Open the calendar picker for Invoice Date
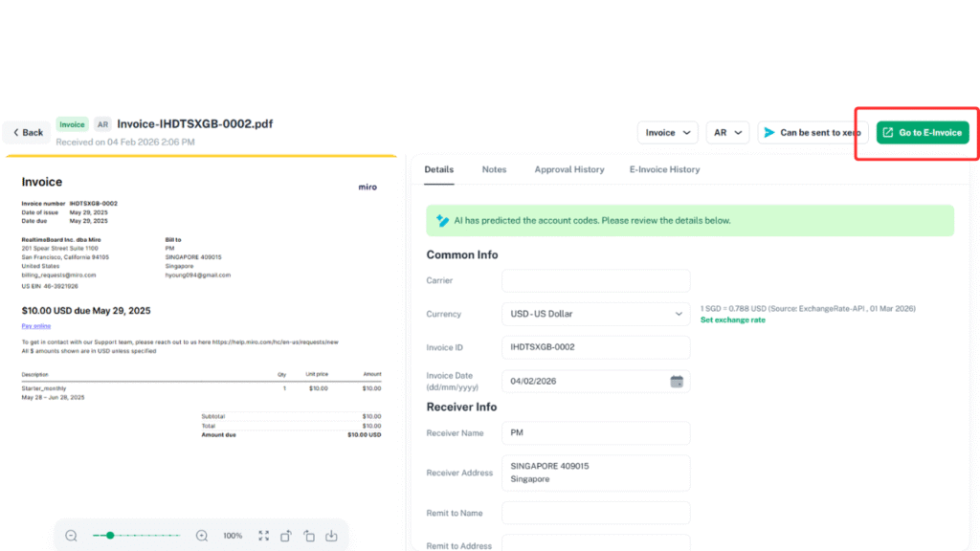Screen dimensions: 980x551 [x=677, y=381]
